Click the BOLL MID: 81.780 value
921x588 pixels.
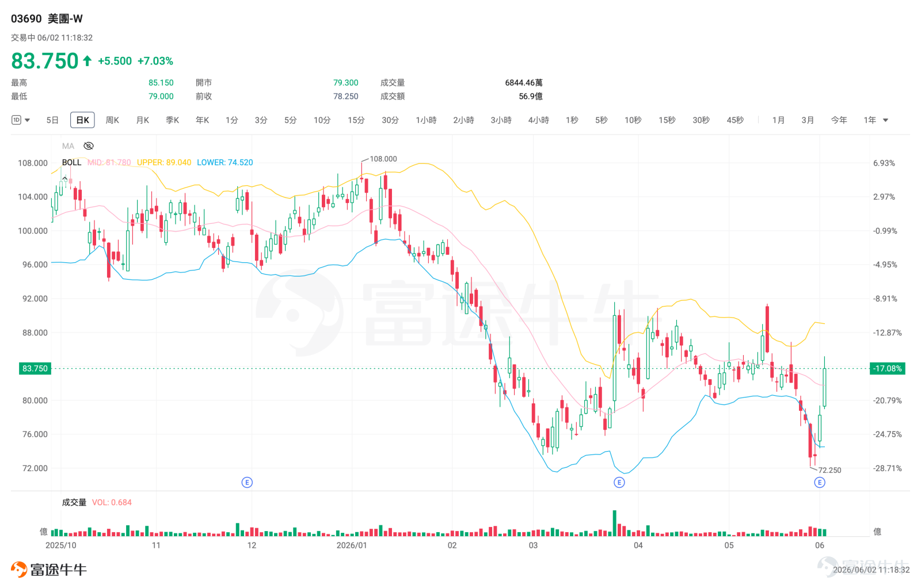[109, 162]
